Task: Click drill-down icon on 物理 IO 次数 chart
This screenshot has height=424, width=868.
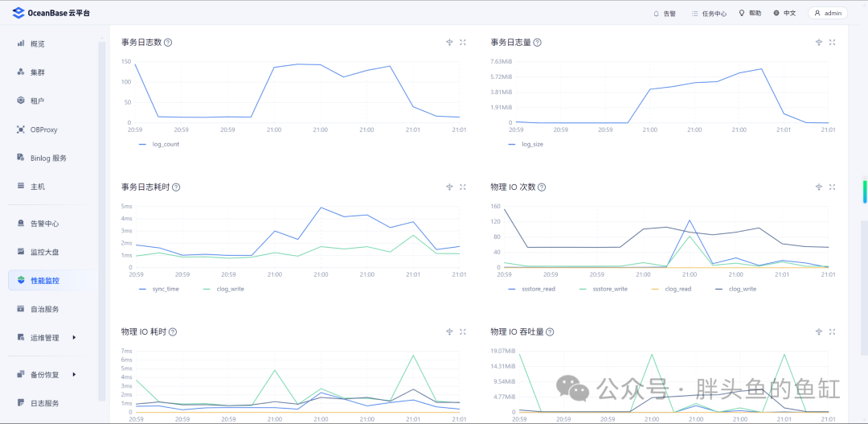Action: click(x=819, y=187)
